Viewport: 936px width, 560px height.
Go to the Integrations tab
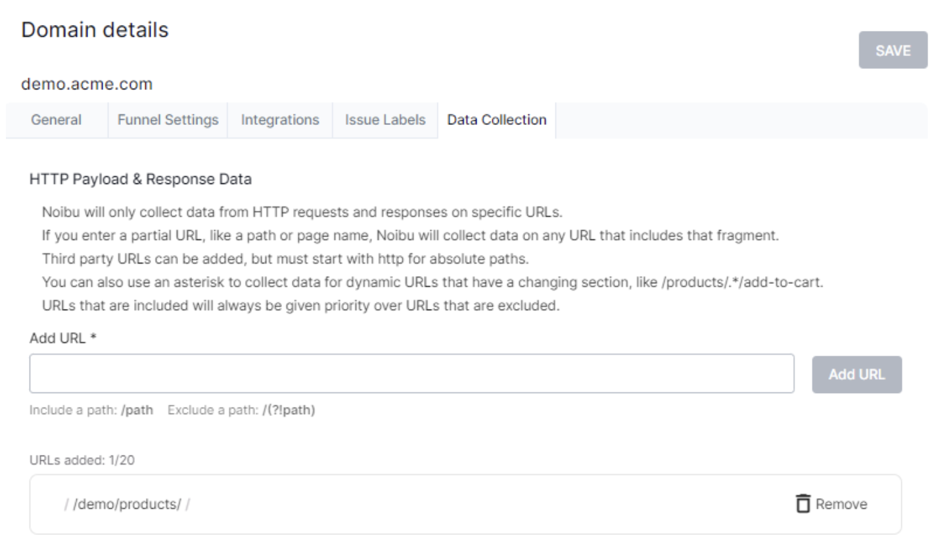point(280,120)
